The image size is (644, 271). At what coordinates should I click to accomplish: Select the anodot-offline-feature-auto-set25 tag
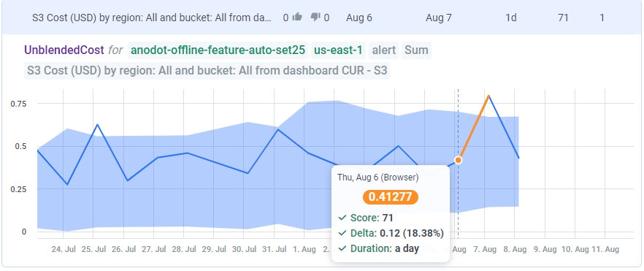click(x=218, y=50)
